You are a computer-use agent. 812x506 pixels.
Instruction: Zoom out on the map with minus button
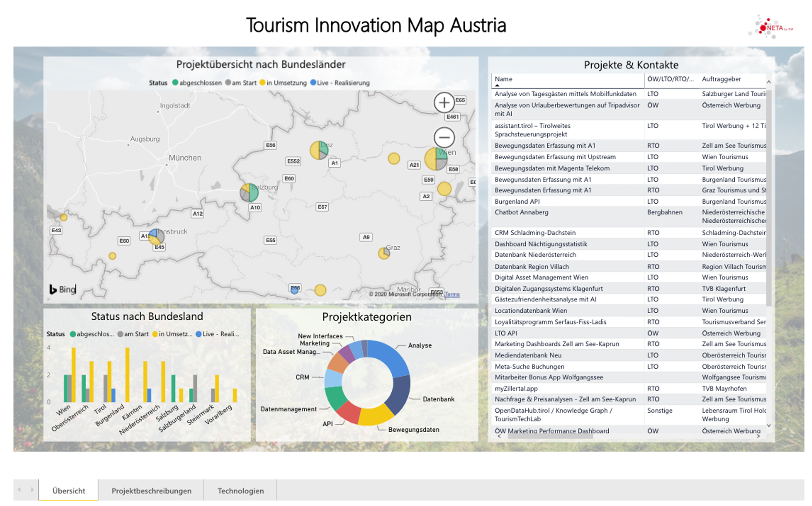click(x=444, y=138)
